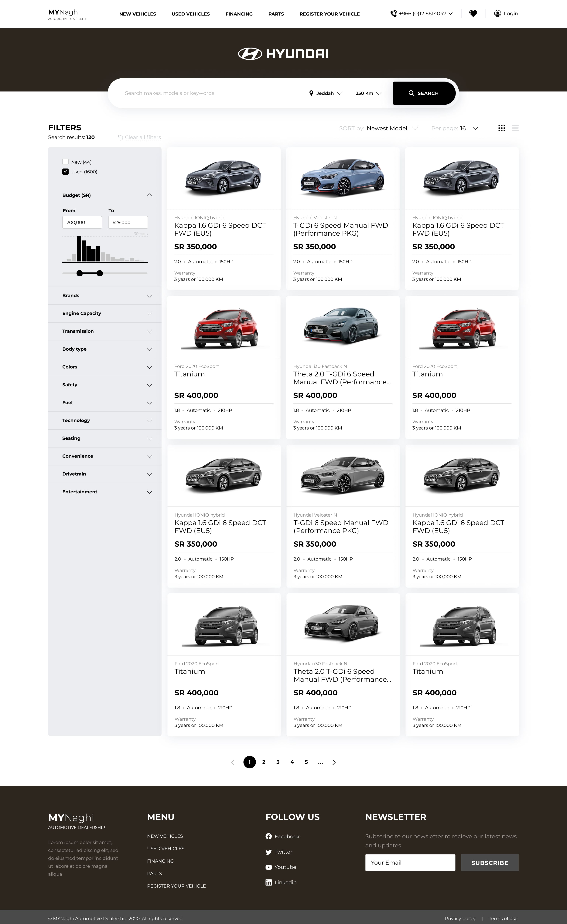Expand the Technology filter

pyautogui.click(x=105, y=420)
